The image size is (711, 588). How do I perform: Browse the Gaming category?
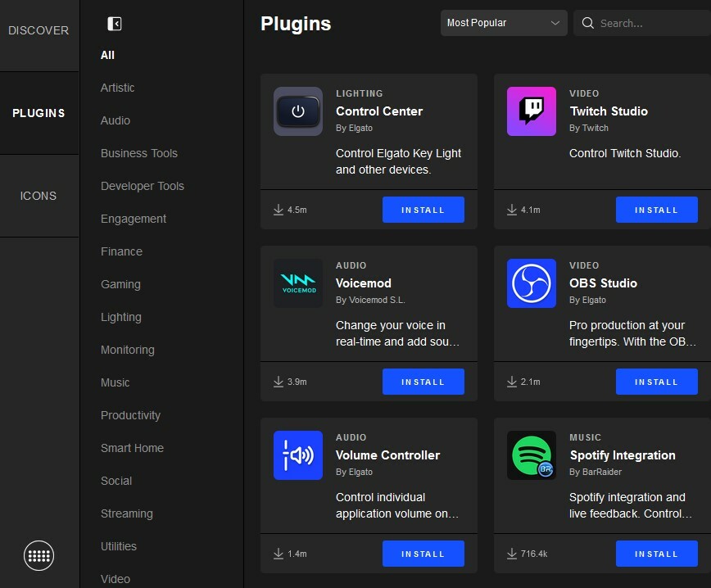[120, 284]
